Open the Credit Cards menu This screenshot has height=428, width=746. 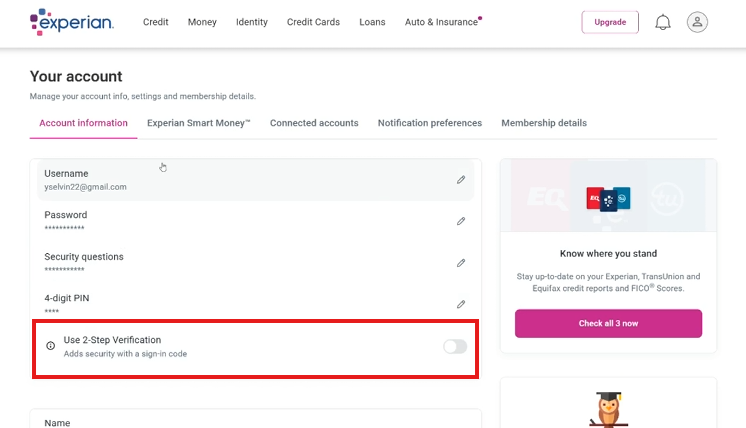313,22
